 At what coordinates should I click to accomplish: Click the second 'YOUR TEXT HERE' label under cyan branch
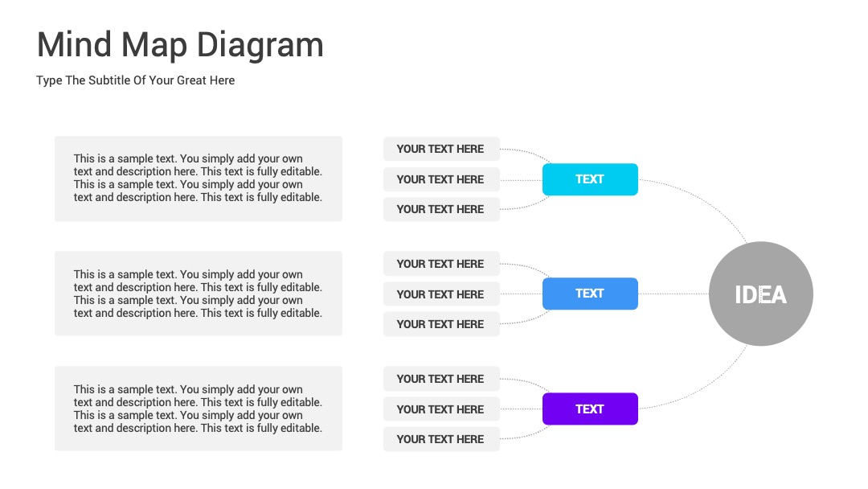click(x=441, y=179)
